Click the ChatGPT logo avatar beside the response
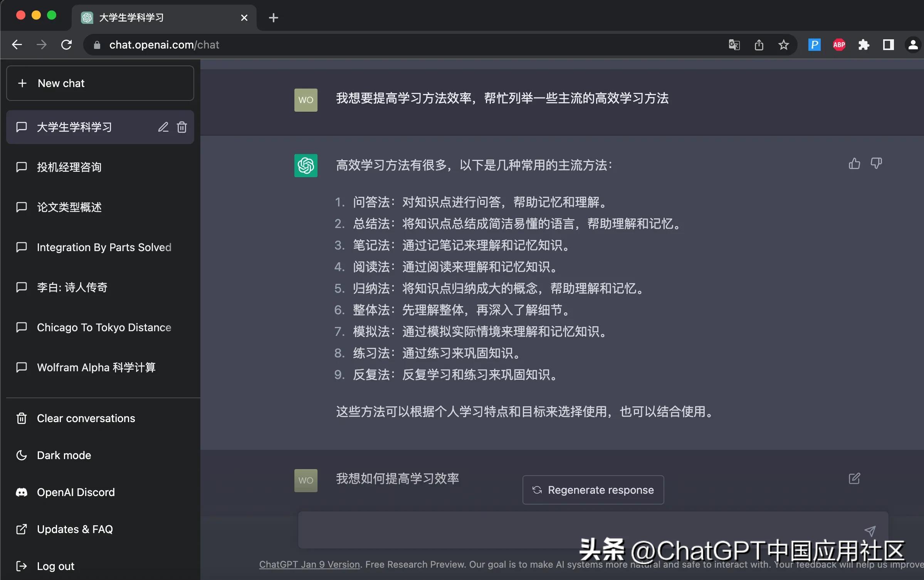Viewport: 924px width, 580px height. coord(305,166)
